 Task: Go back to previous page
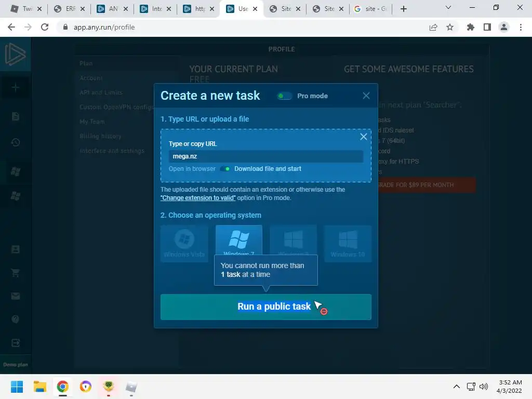click(11, 27)
